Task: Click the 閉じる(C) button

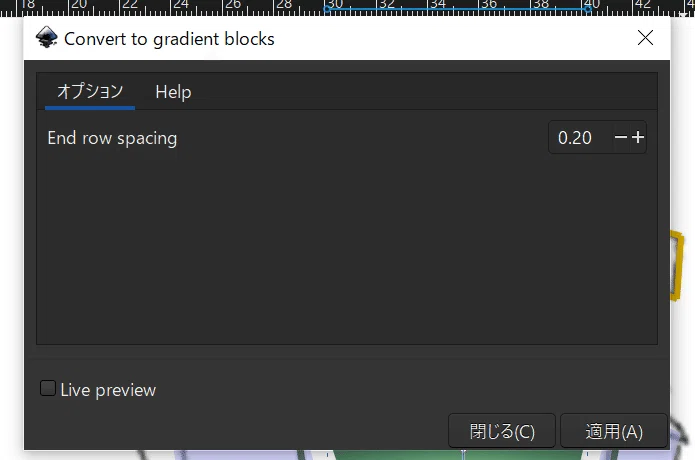Action: pyautogui.click(x=502, y=431)
